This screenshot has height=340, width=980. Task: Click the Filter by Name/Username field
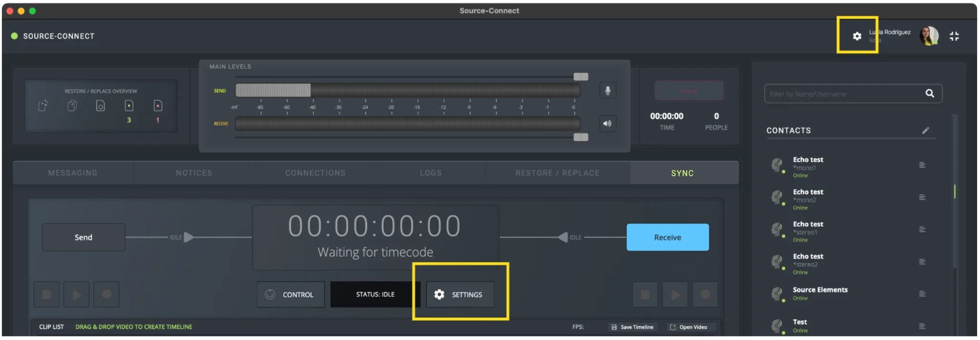tap(853, 94)
